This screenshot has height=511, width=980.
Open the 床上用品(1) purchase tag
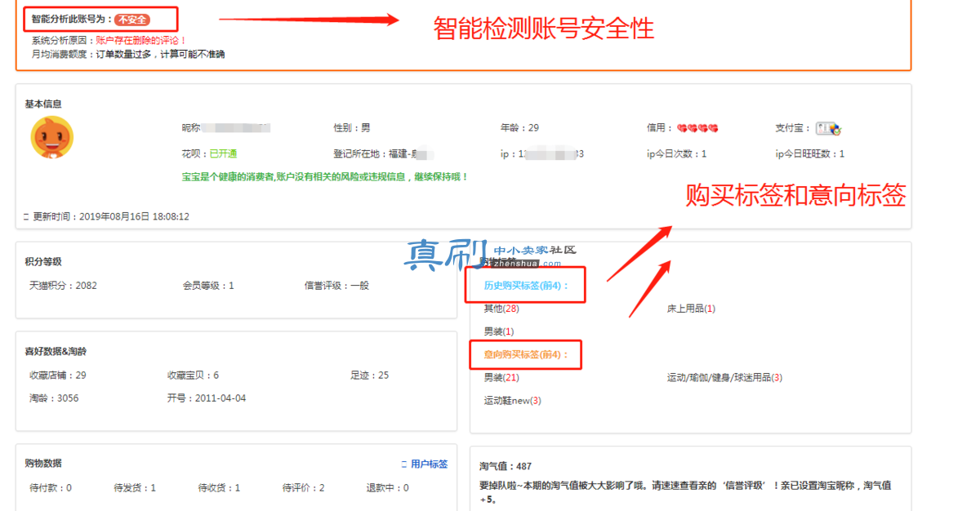[691, 309]
